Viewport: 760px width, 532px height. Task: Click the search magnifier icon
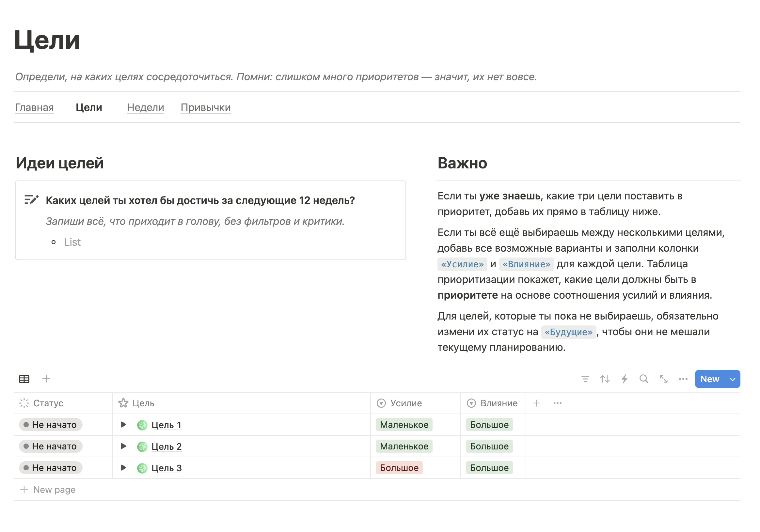coord(644,379)
